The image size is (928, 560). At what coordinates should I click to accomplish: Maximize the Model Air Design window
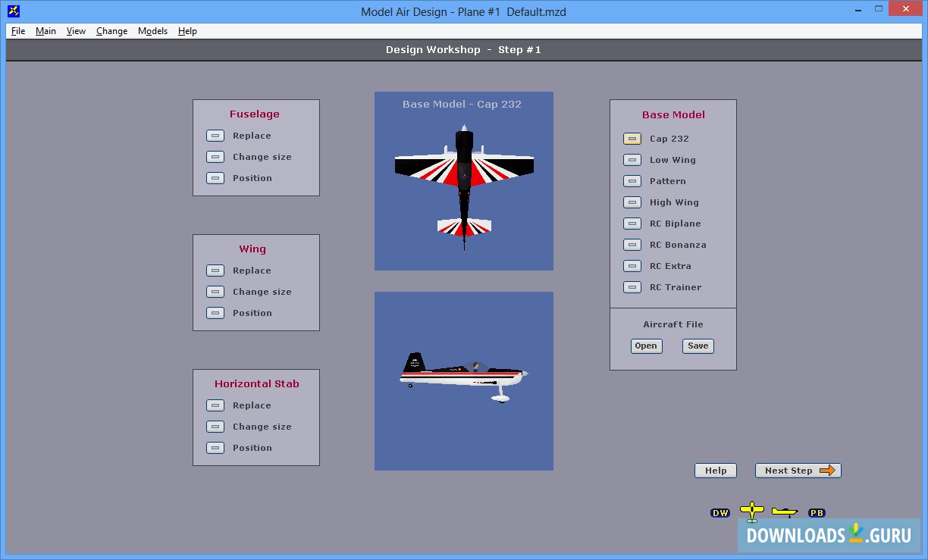coord(877,9)
